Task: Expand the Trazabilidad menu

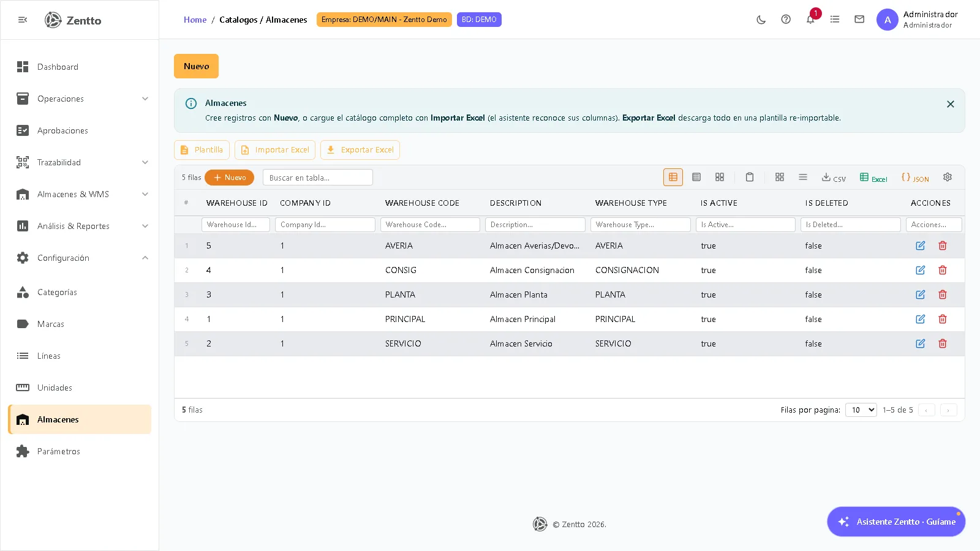Action: 80,162
